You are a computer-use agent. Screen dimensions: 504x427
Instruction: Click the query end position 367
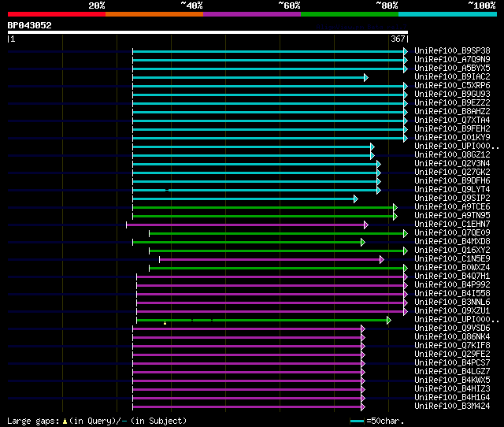pos(398,39)
